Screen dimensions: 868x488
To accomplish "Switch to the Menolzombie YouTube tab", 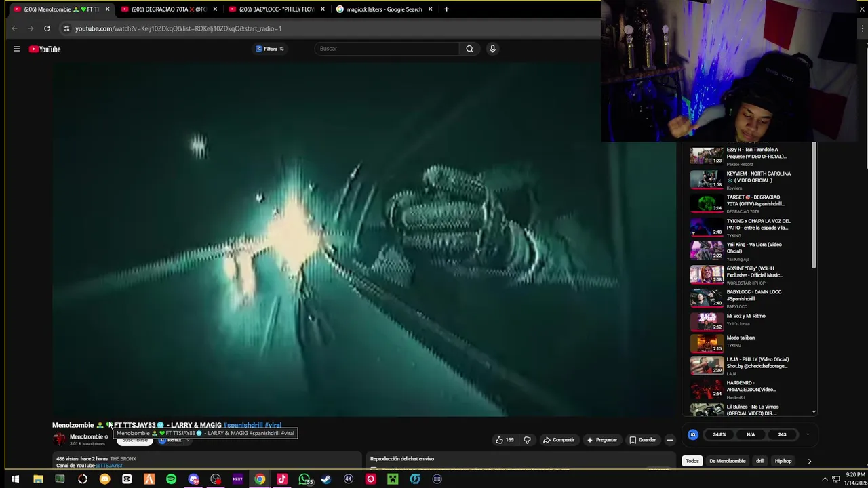I will (x=61, y=9).
